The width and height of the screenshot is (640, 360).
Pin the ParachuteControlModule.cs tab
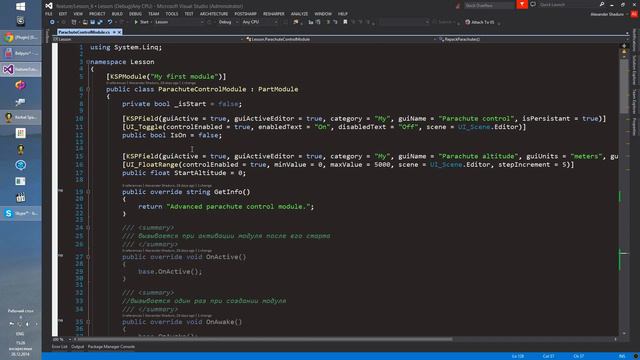tap(114, 32)
